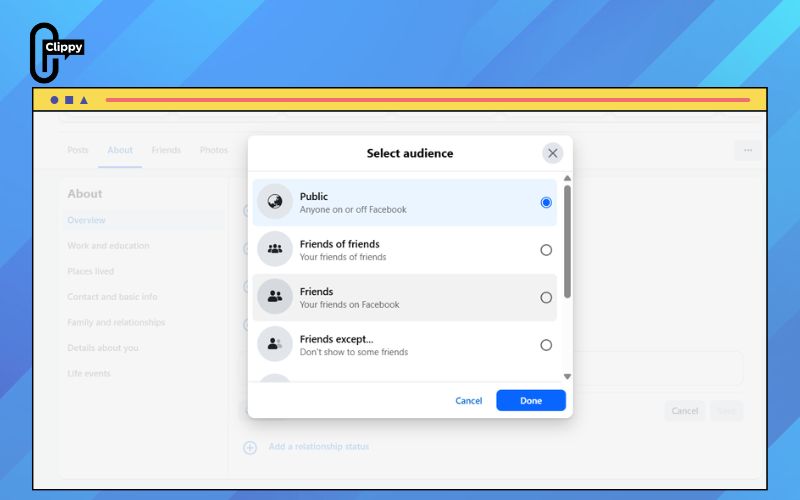Open the Photos tab
Screen dimensions: 800x500
(x=214, y=150)
